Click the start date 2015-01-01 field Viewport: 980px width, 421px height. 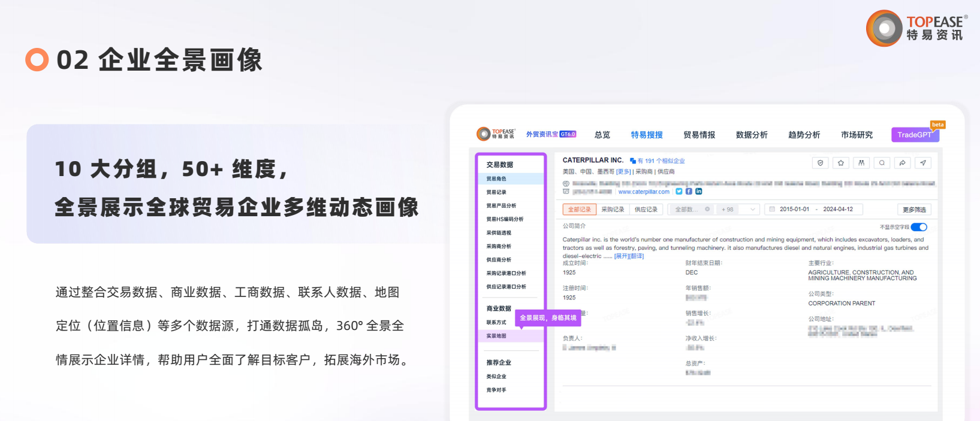[x=794, y=210]
